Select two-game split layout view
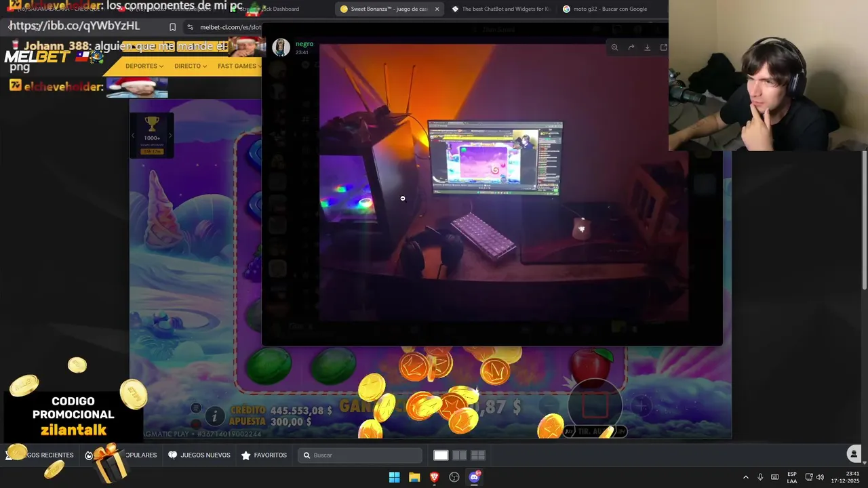The image size is (868, 488). (x=459, y=455)
